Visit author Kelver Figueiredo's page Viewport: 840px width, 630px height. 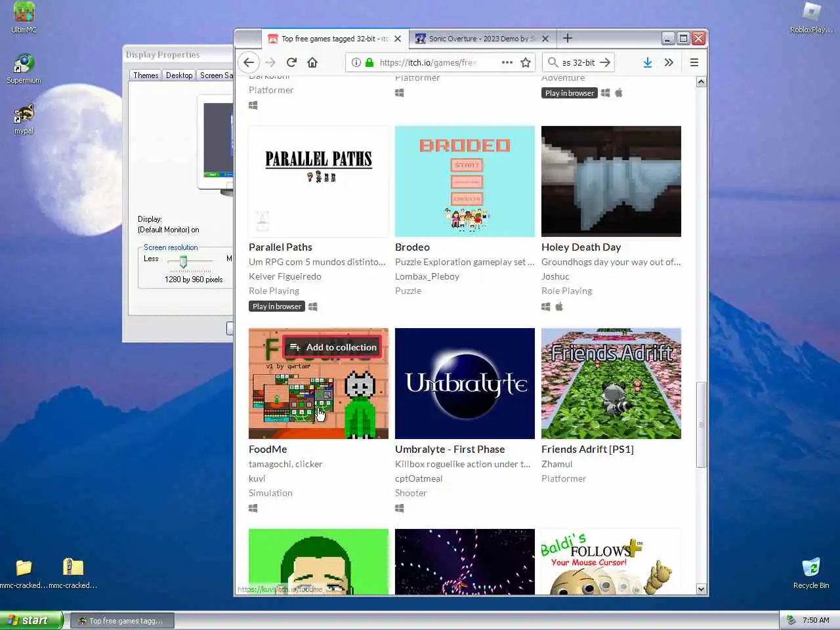[285, 276]
